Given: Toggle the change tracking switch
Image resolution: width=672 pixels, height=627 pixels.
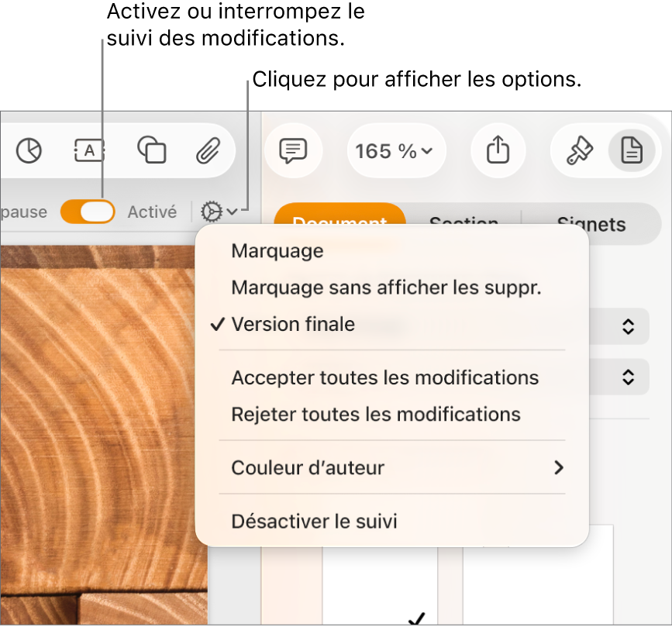Looking at the screenshot, I should 88,212.
